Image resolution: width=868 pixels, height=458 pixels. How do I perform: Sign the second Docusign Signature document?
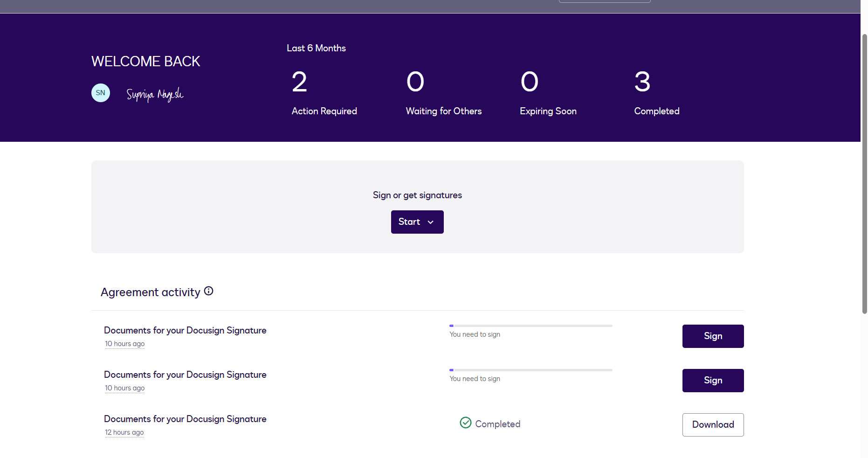pyautogui.click(x=713, y=381)
